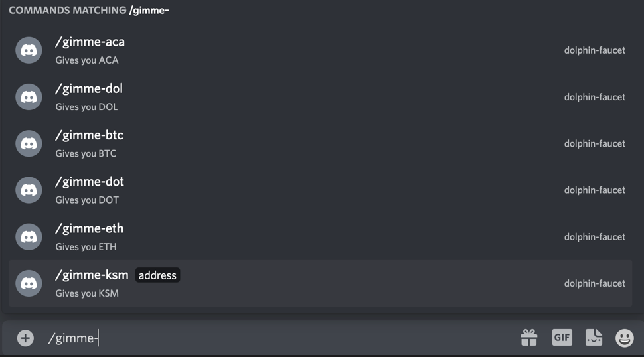This screenshot has height=357, width=644.
Task: Open the GIF picker
Action: pos(562,338)
